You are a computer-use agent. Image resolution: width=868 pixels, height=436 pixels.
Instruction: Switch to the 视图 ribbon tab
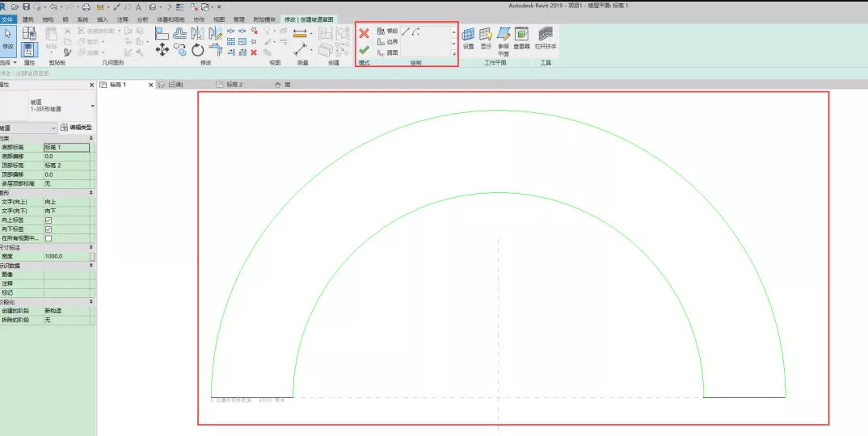point(219,19)
